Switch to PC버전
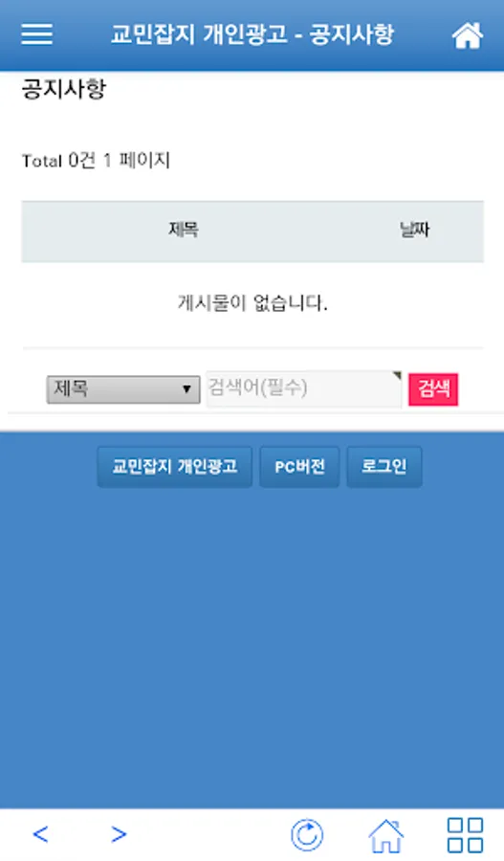The width and height of the screenshot is (504, 861). tap(299, 467)
